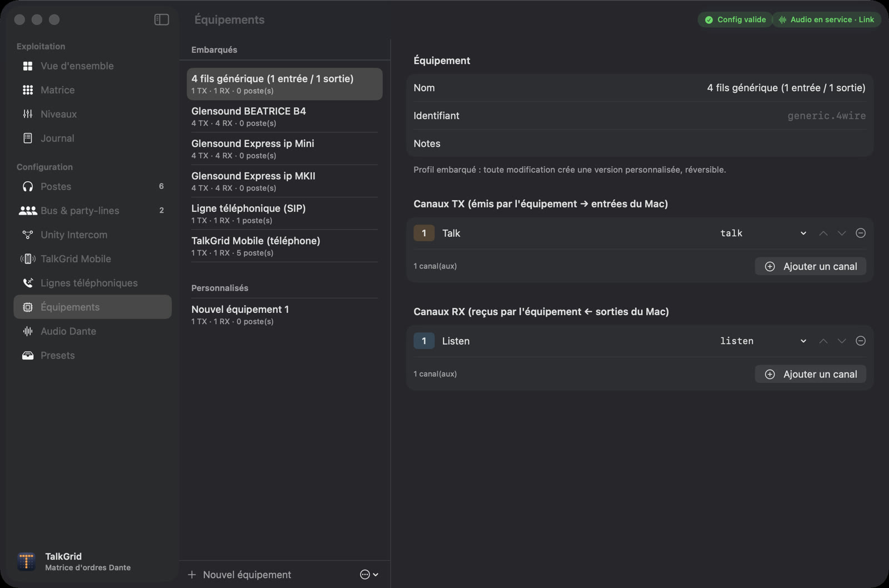Image resolution: width=889 pixels, height=588 pixels.
Task: Select custom Nouvel équipement 1
Action: click(x=284, y=315)
